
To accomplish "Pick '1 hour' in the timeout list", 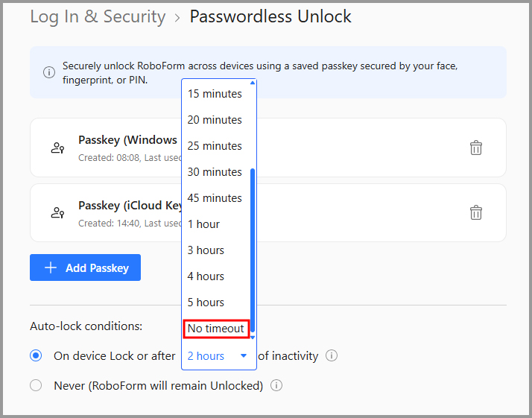I will point(203,224).
